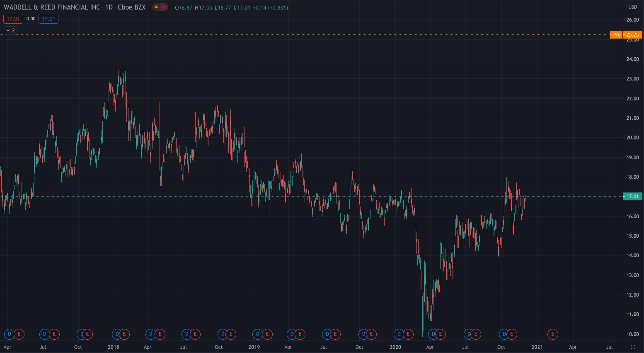The width and height of the screenshot is (644, 353).
Task: Click the dividend D marker near Jul 2017
Action: 44,334
